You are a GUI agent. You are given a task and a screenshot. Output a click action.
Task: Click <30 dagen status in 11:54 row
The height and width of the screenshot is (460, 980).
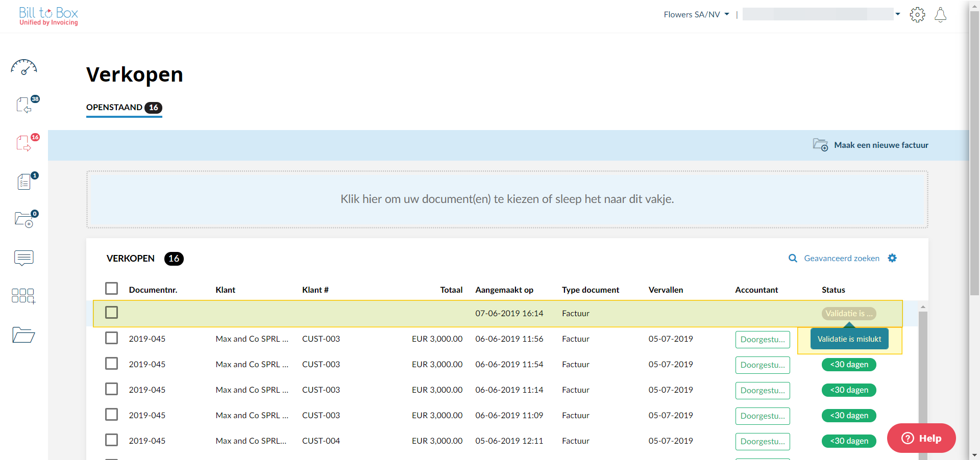coord(849,365)
